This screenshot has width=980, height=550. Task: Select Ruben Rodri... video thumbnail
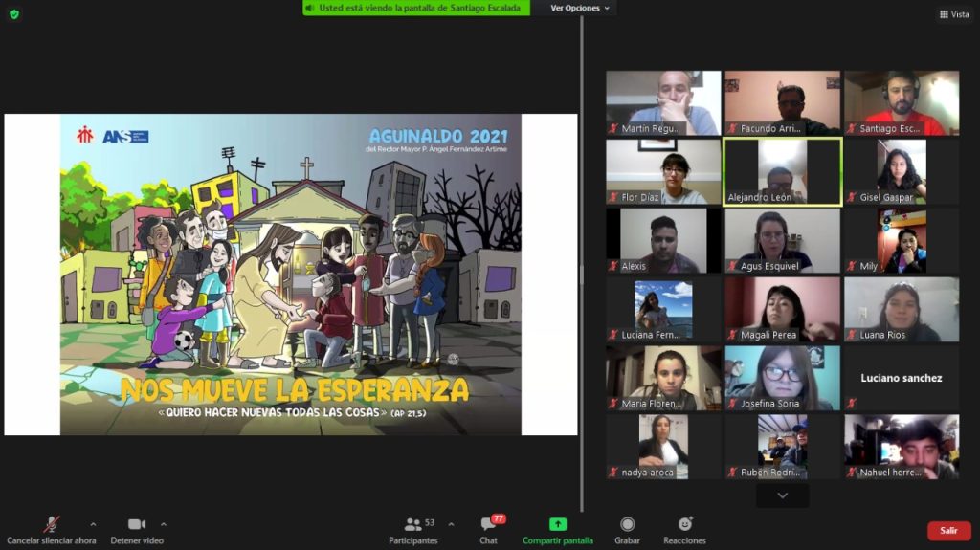click(x=783, y=447)
